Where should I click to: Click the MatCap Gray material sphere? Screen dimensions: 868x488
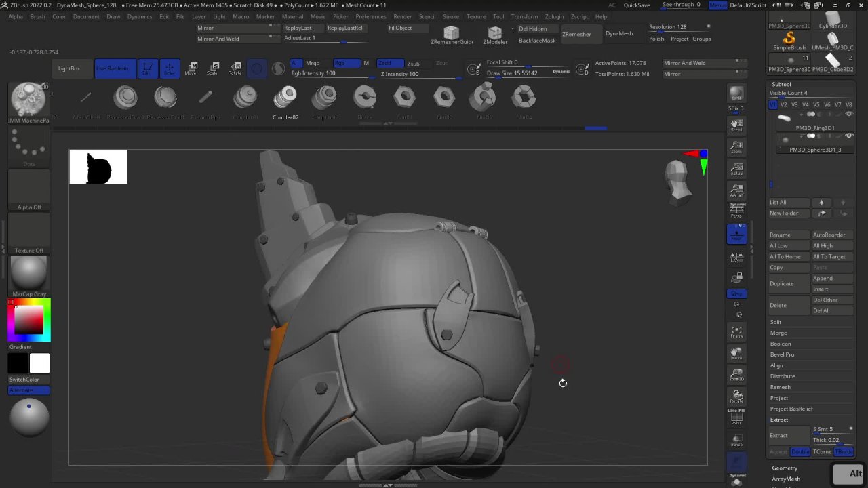click(x=29, y=276)
